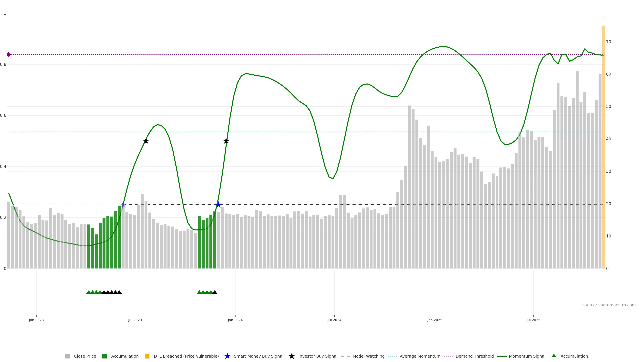Click the second blue Smart Money star

point(218,205)
